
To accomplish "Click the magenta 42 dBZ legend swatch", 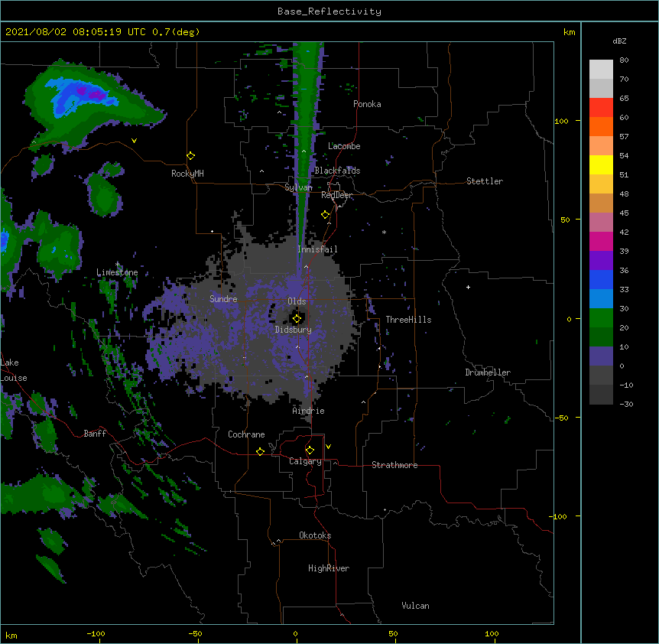I will 601,241.
